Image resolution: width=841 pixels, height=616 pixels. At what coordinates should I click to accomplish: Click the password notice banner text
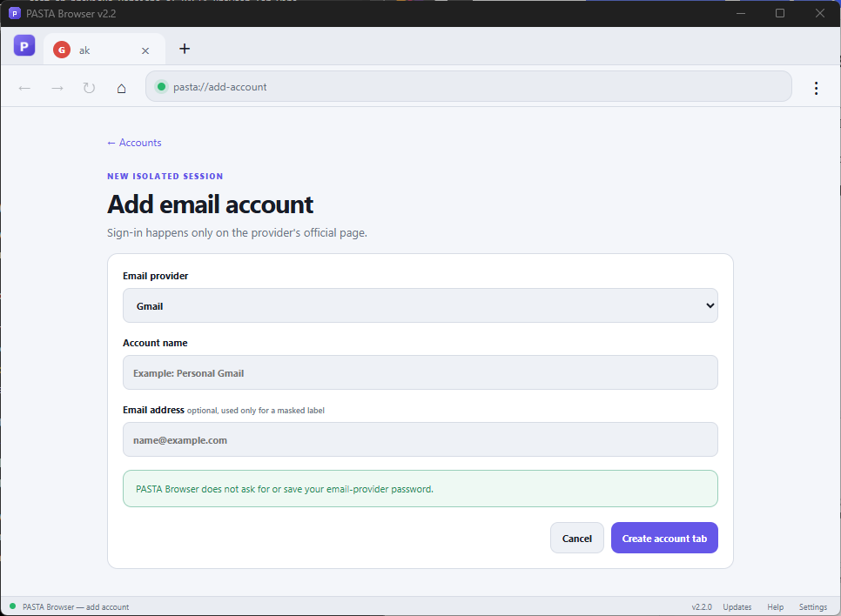(285, 489)
